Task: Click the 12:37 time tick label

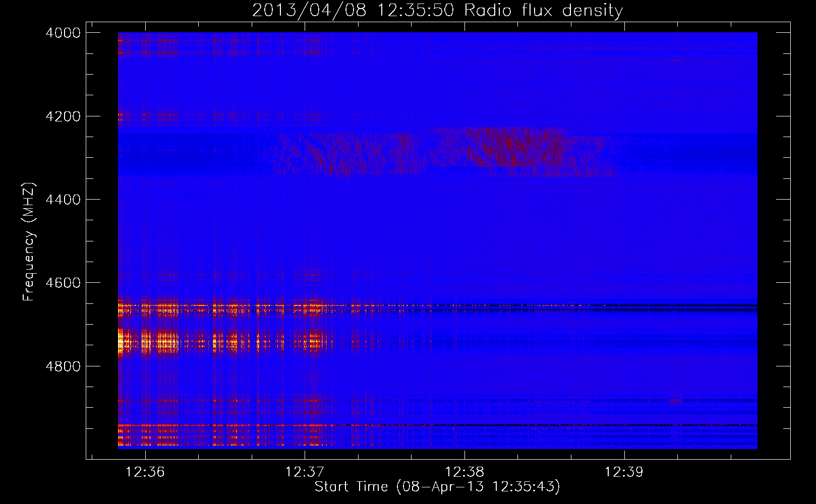Action: [x=305, y=472]
